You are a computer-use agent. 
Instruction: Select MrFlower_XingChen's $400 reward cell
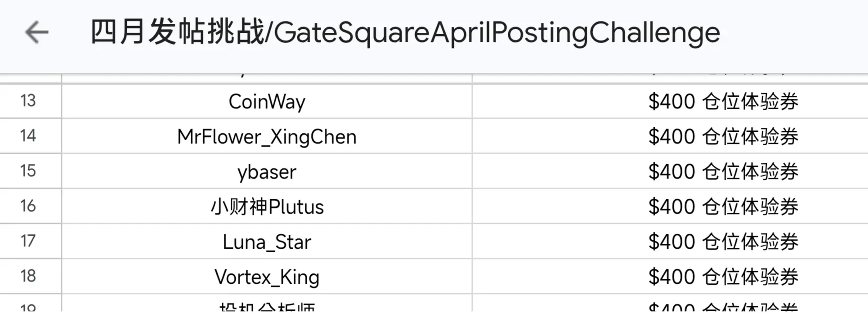coord(670,136)
